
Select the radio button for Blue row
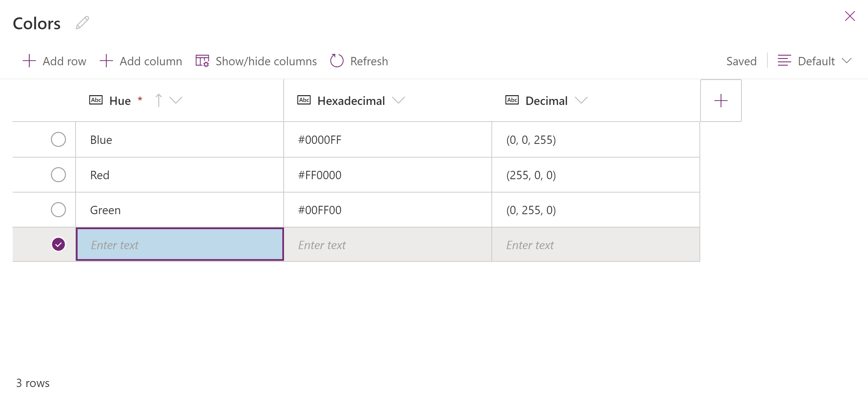(x=58, y=140)
